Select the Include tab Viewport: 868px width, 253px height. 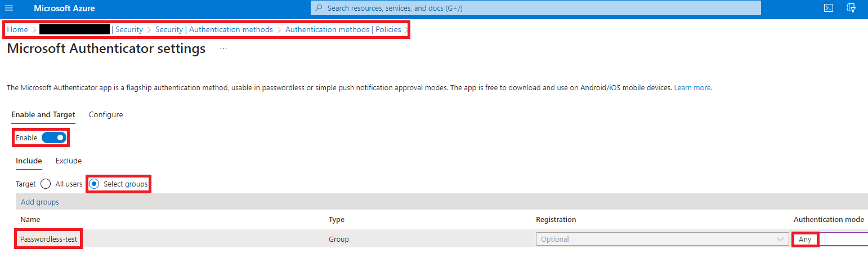[29, 161]
